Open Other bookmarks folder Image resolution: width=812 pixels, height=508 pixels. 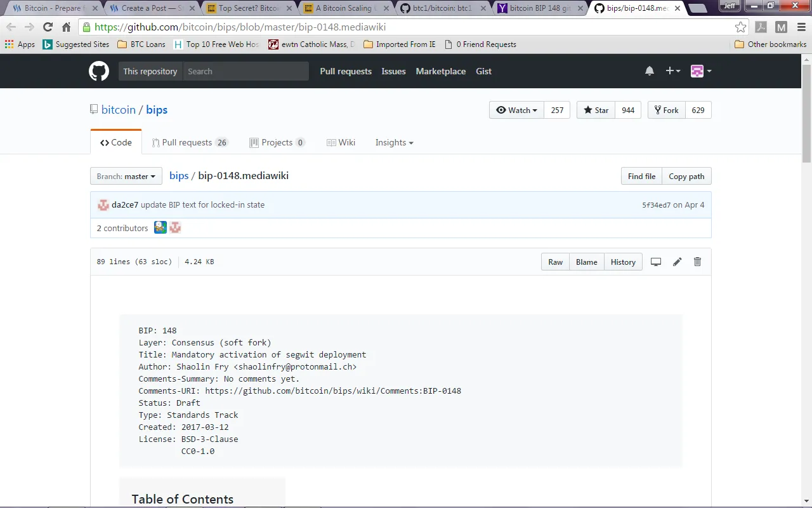pyautogui.click(x=770, y=44)
